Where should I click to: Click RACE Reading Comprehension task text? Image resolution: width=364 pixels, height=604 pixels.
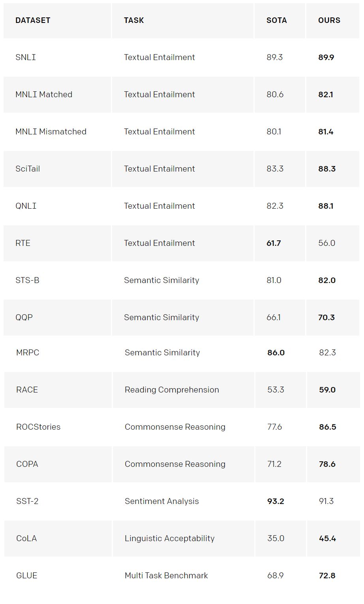point(172,390)
